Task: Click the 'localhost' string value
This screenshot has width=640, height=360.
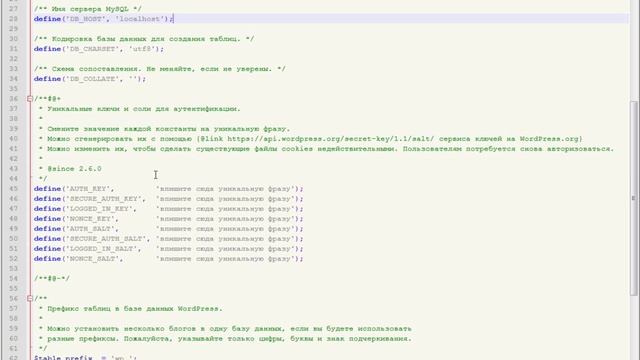Action: click(x=141, y=19)
